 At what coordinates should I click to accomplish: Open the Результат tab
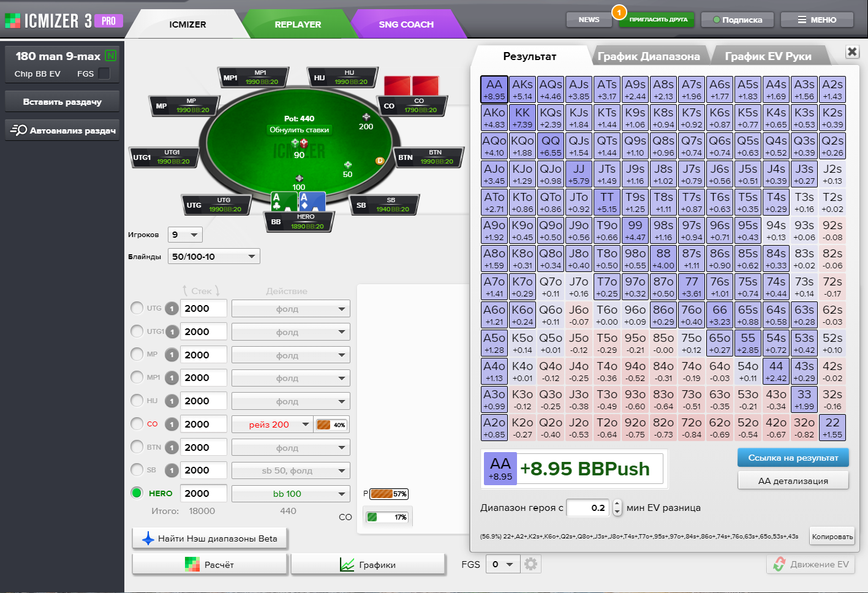(x=530, y=56)
